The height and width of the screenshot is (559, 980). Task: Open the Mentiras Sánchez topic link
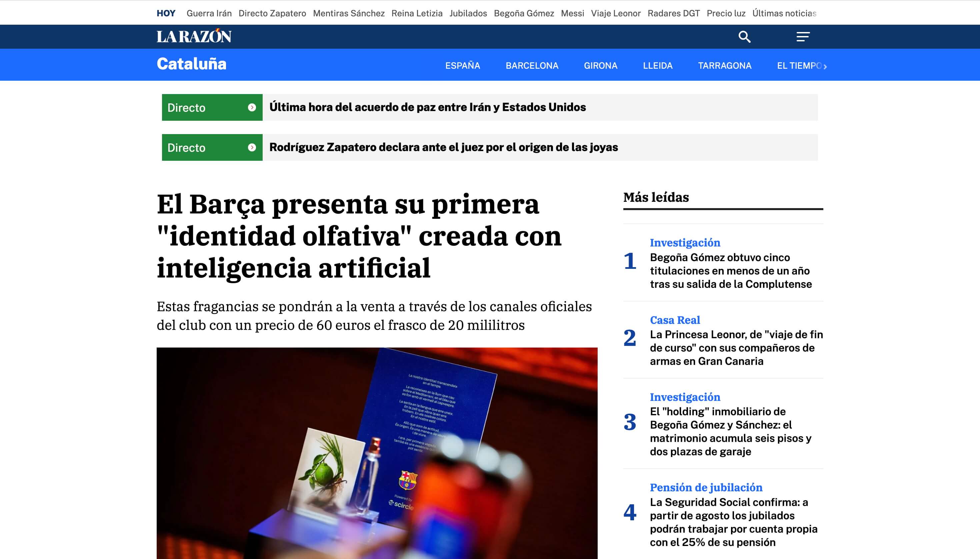(349, 13)
